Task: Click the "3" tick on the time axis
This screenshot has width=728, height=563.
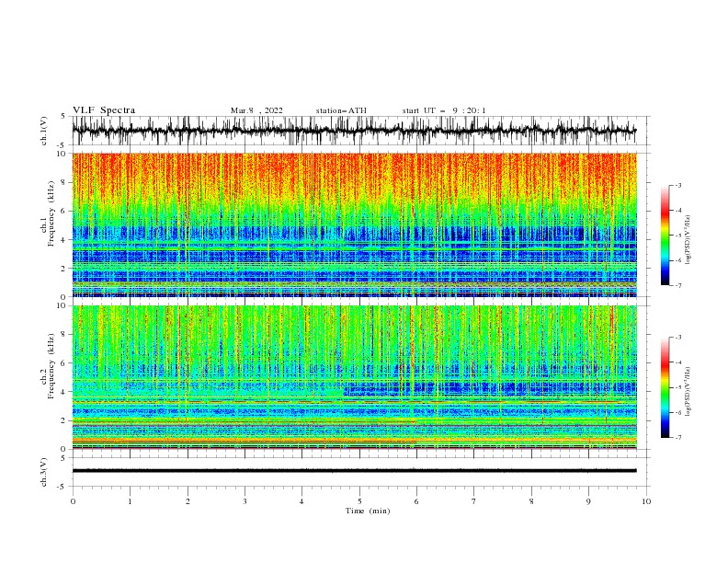Action: 245,501
